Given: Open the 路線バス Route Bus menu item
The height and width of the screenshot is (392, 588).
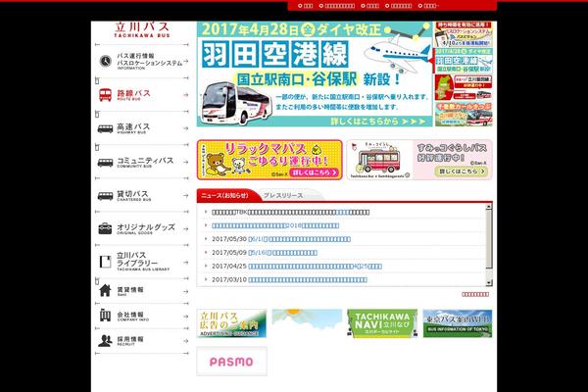Looking at the screenshot, I should coord(142,95).
